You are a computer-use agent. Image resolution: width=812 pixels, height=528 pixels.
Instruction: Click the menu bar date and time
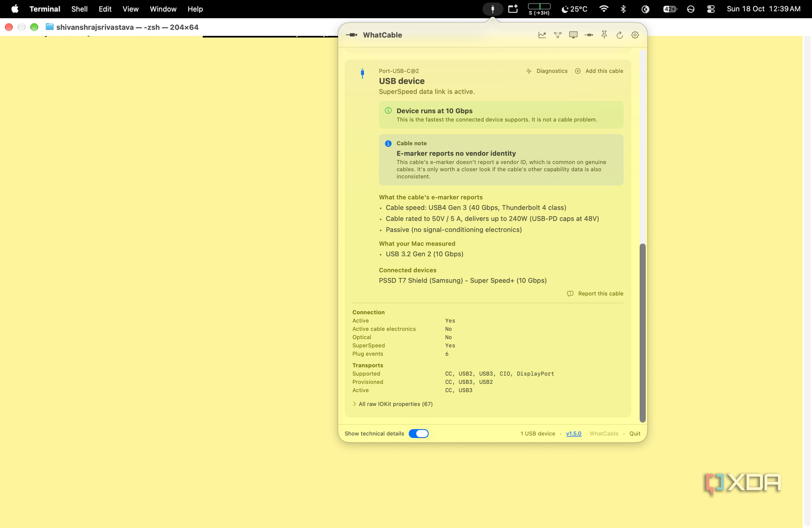pyautogui.click(x=763, y=9)
